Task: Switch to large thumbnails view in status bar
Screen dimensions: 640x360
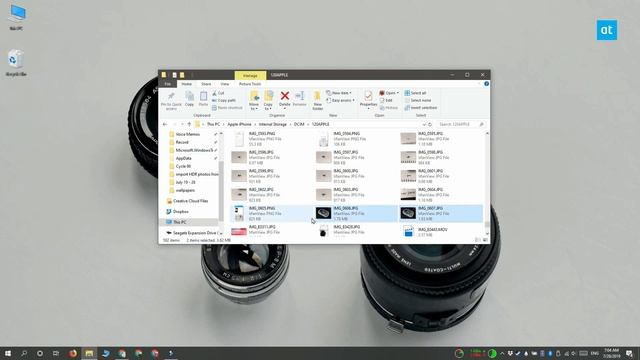Action: (485, 240)
